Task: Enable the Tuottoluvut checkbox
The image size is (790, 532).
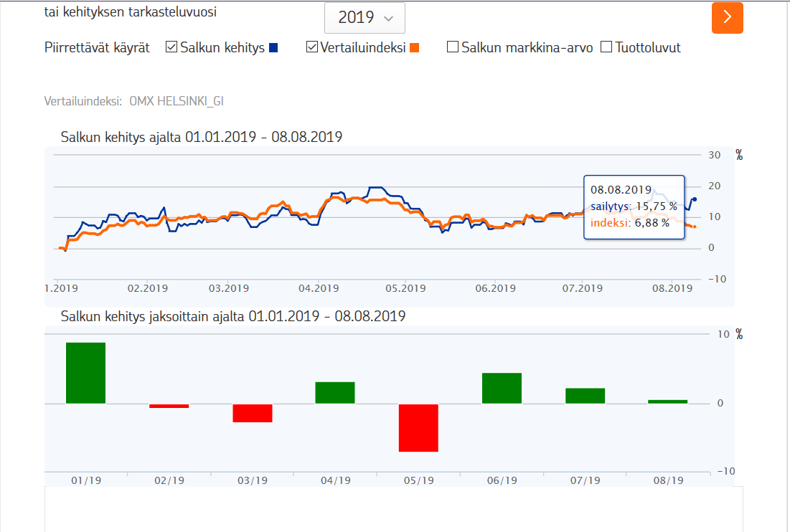Action: point(606,48)
